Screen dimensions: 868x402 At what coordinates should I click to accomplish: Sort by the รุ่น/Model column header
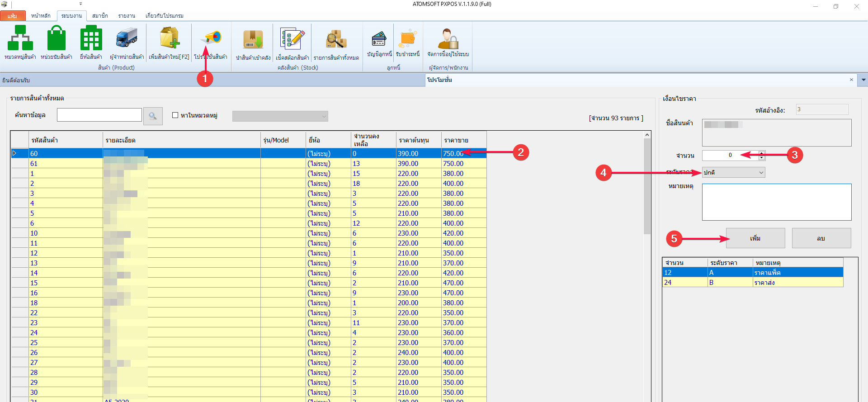283,140
